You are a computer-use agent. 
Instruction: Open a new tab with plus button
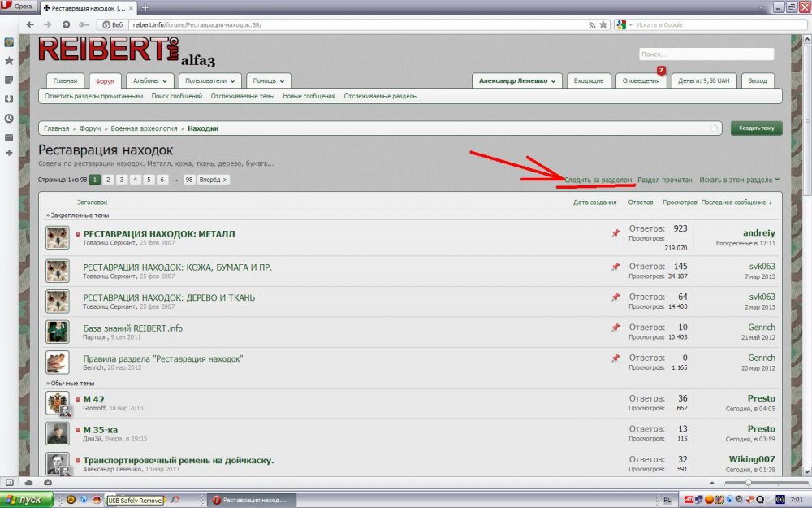click(x=145, y=7)
